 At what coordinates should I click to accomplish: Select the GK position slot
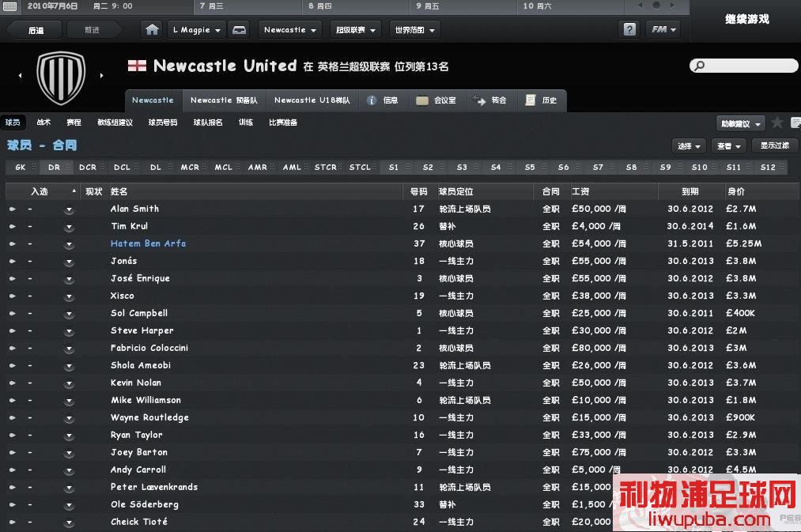point(21,167)
